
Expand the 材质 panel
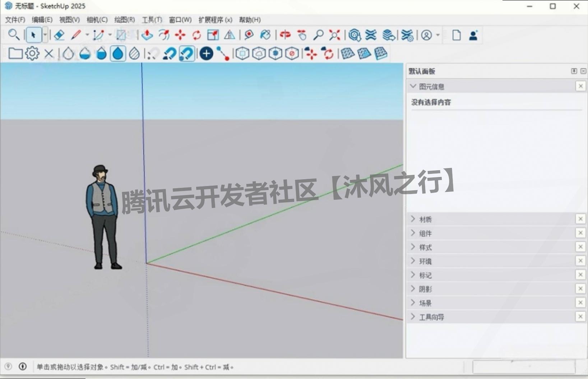(413, 219)
